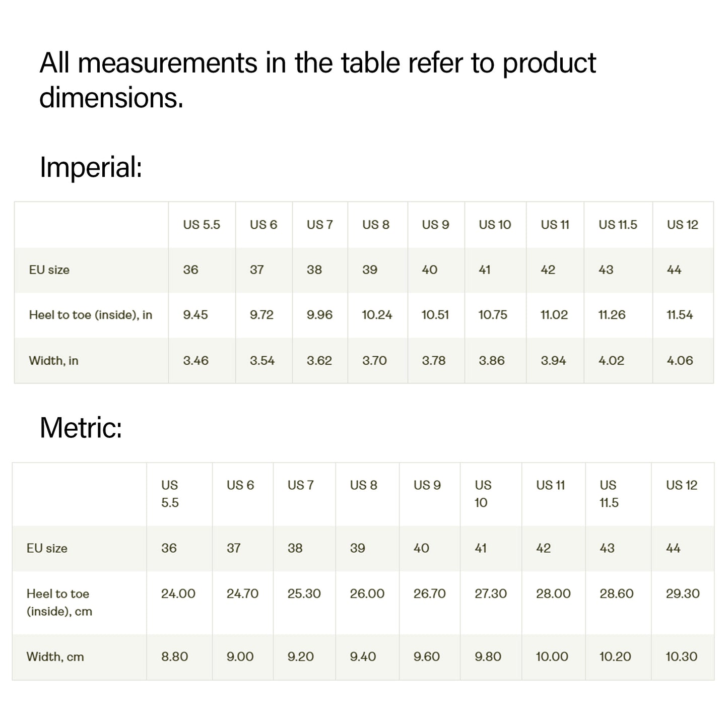Click the "Heel to toe (inside), cm" label

tap(59, 603)
